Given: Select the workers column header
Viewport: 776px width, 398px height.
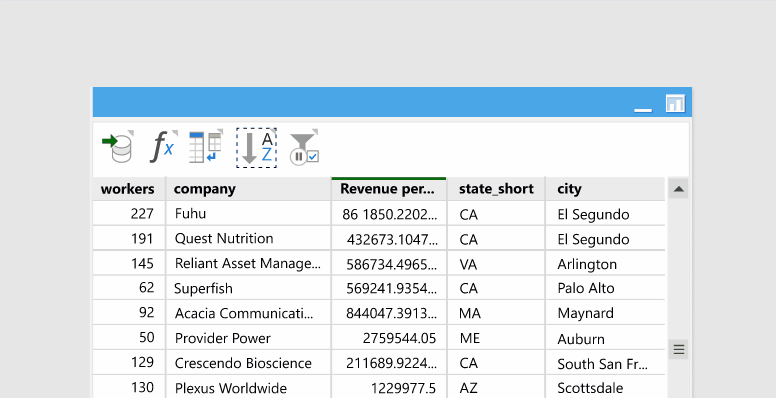Looking at the screenshot, I should (129, 189).
